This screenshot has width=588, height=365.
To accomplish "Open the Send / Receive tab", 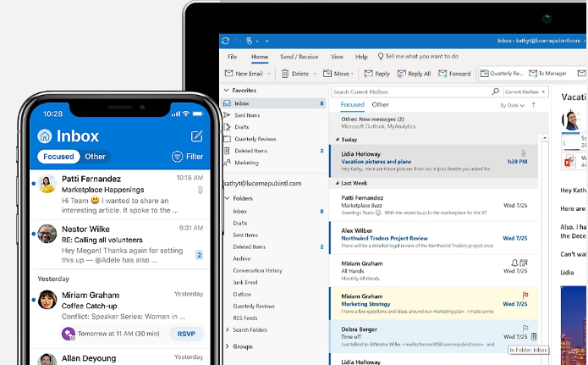I will (299, 57).
